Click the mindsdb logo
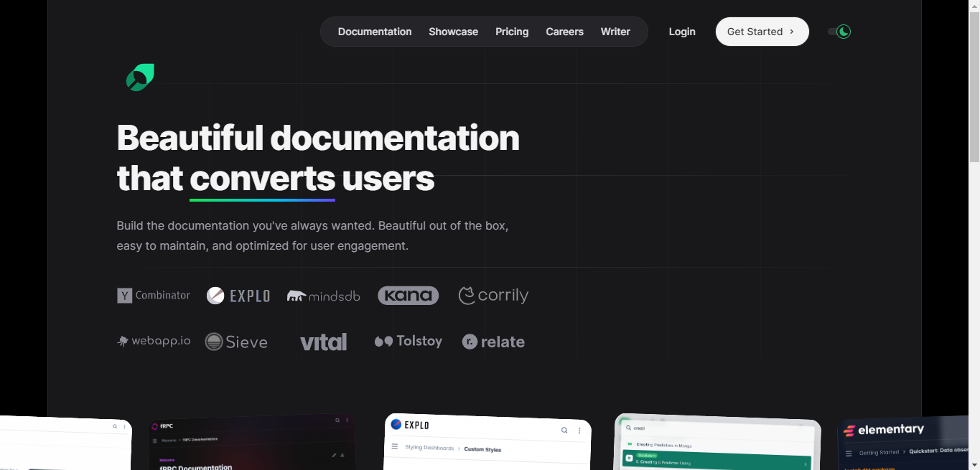Viewport: 980px width, 470px height. pyautogui.click(x=324, y=296)
